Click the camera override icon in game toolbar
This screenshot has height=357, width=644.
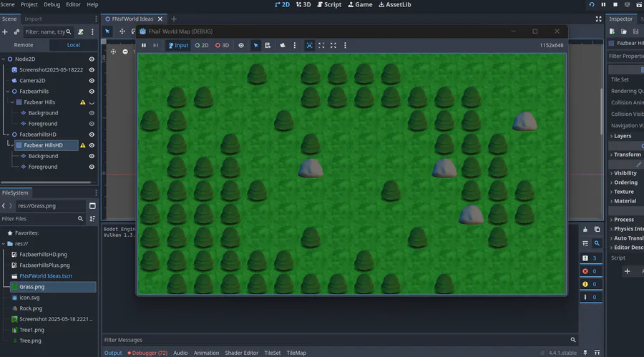(283, 45)
